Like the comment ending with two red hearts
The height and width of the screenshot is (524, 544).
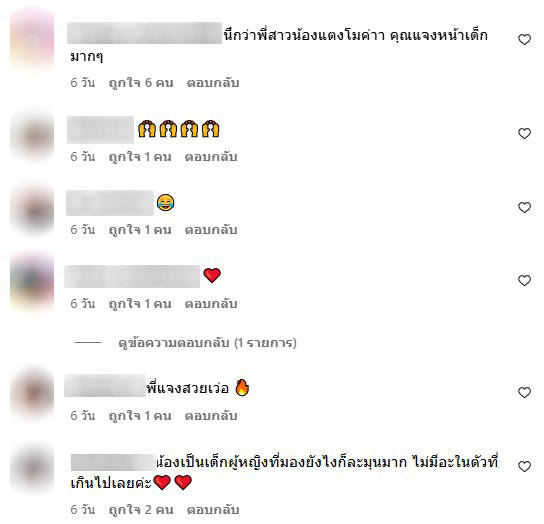524,466
